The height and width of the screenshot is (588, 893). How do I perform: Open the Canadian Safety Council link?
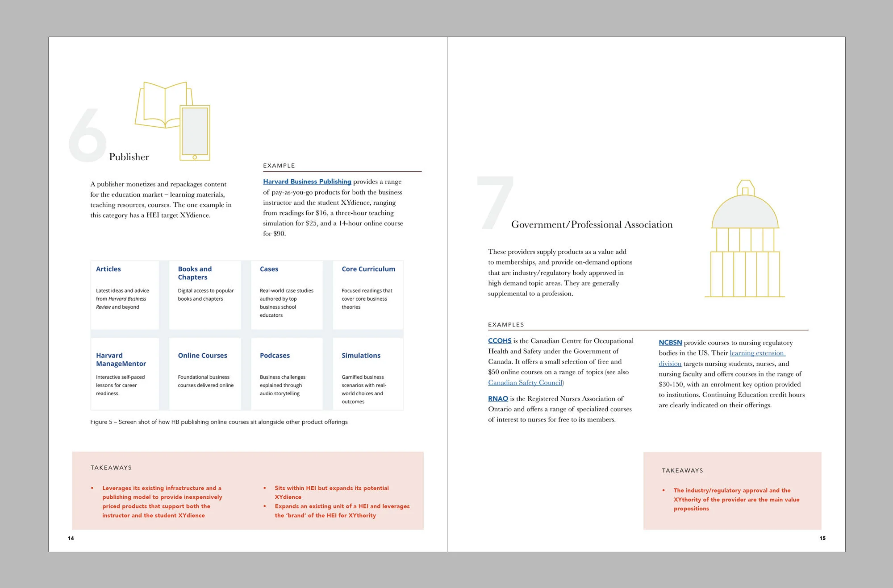click(526, 382)
